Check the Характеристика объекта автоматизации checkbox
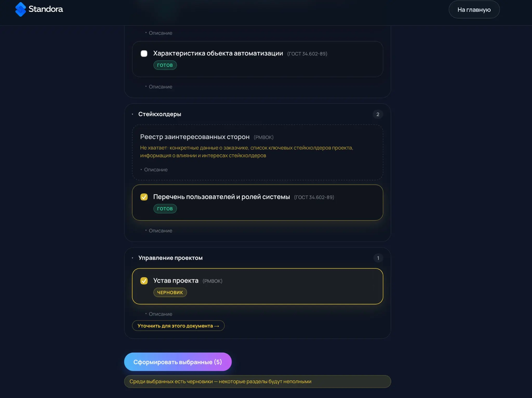Image resolution: width=532 pixels, height=398 pixels. click(x=144, y=54)
